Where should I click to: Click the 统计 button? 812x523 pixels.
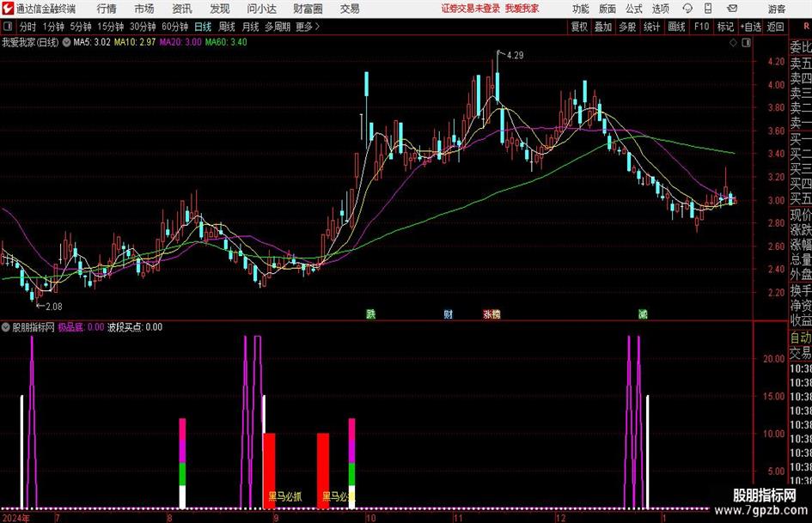coord(651,27)
